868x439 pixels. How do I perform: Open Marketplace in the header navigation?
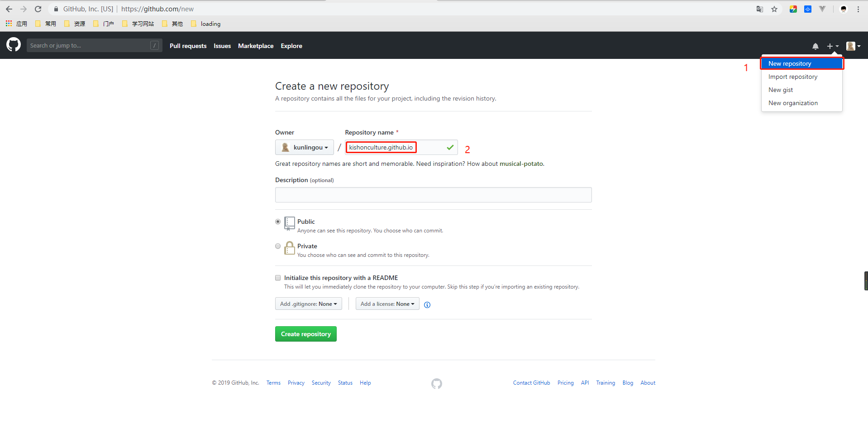256,46
